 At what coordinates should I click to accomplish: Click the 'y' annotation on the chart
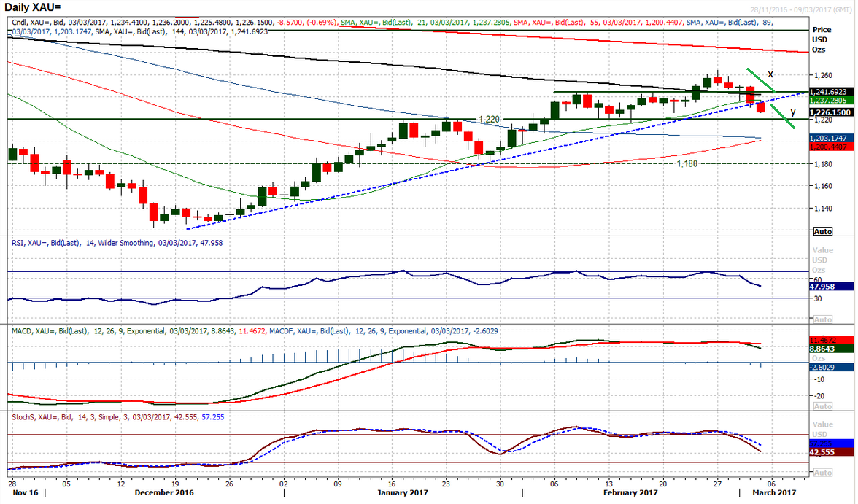[792, 112]
